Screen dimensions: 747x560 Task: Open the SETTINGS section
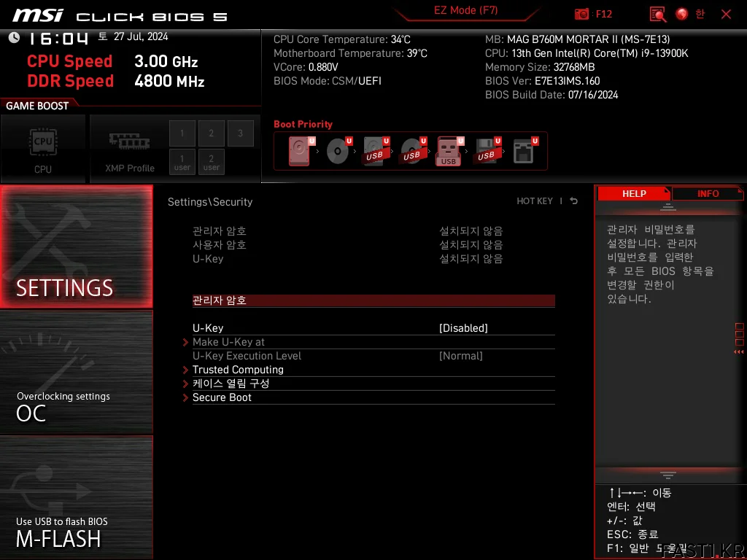pos(77,246)
